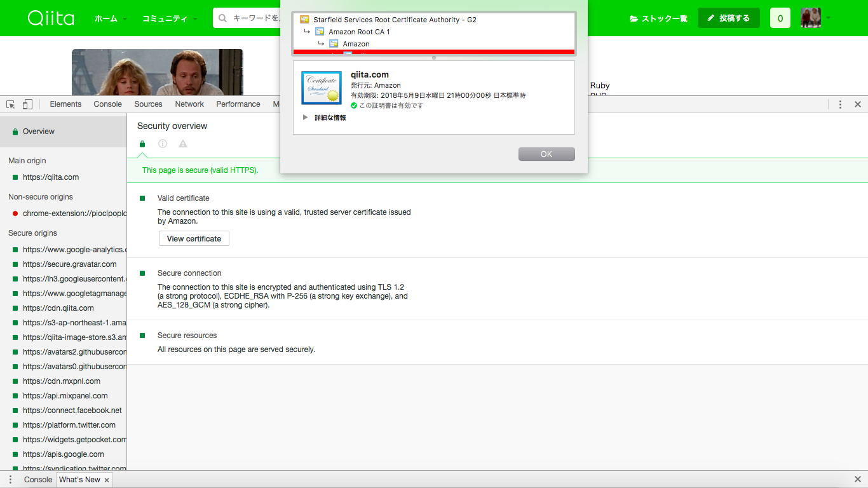Click the article thumbnail image on page

tap(157, 72)
